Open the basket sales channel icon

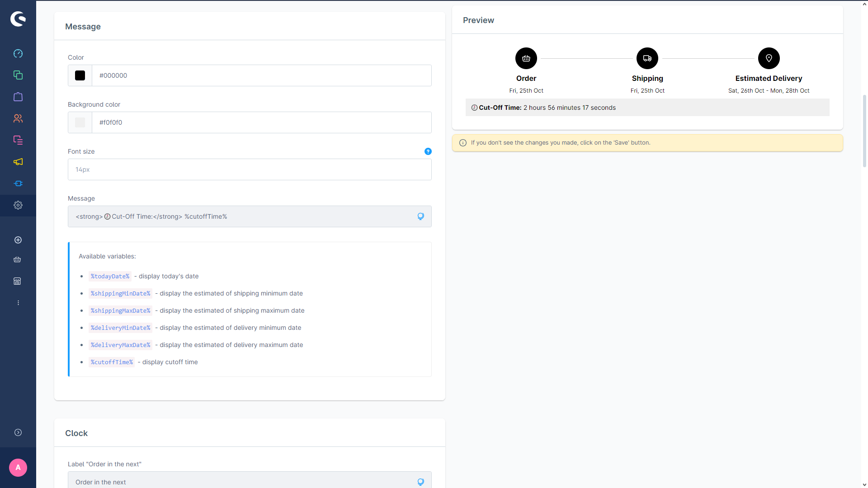coord(17,259)
